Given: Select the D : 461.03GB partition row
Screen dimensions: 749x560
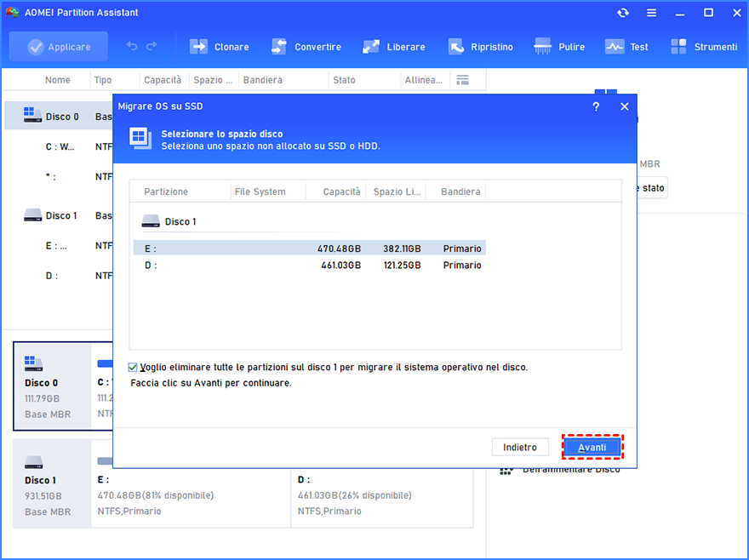Looking at the screenshot, I should [310, 265].
